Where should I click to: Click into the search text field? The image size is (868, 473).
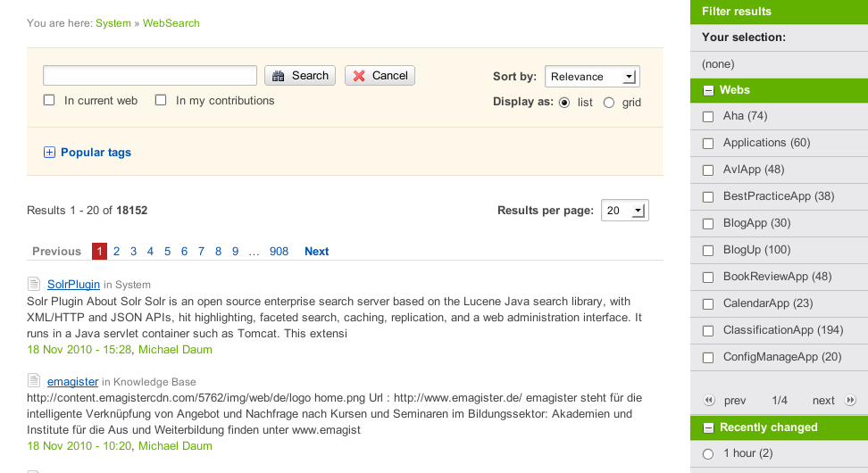150,76
